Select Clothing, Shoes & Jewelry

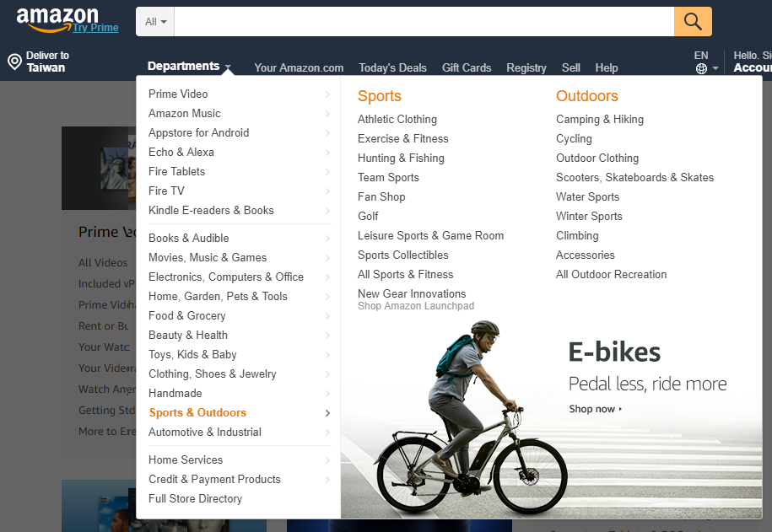click(x=213, y=374)
